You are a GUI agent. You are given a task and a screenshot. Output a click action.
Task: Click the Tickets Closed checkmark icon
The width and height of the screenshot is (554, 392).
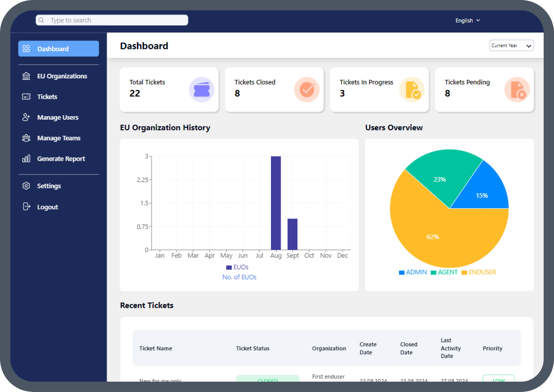coord(307,90)
